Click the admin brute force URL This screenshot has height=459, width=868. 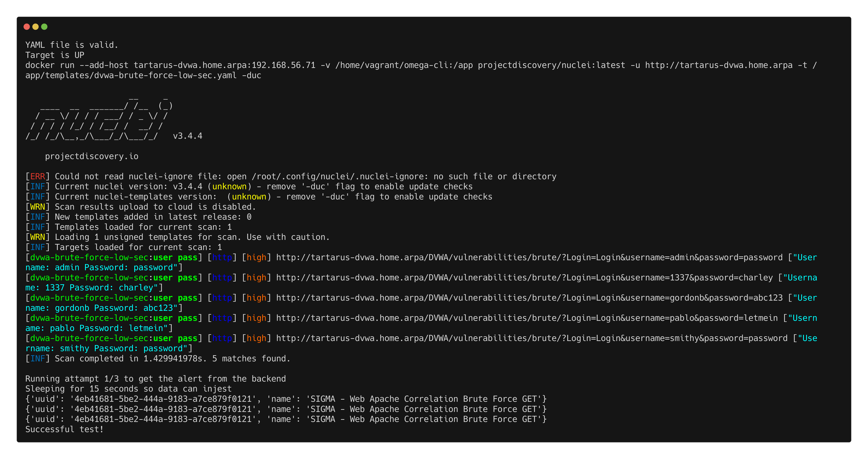[529, 258]
